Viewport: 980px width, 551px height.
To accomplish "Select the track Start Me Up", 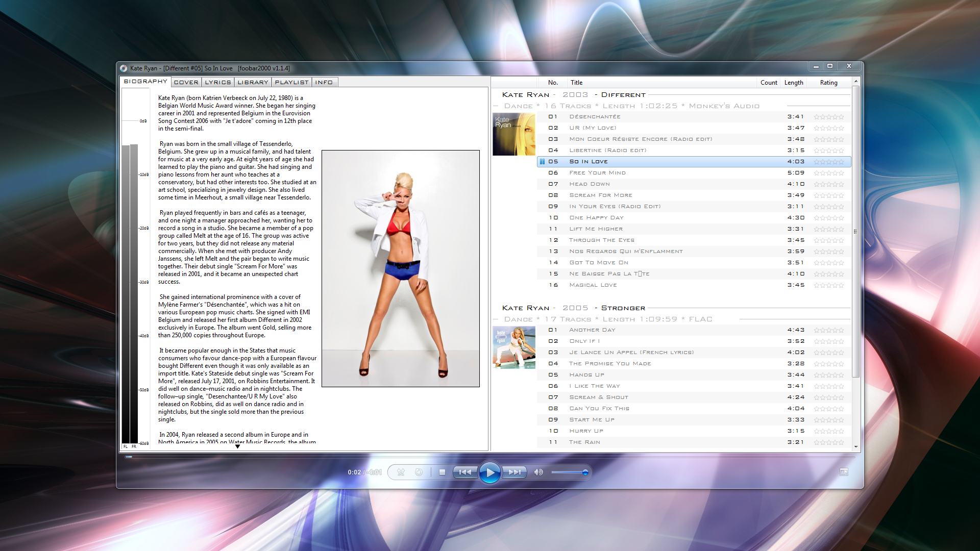I will pos(694,420).
